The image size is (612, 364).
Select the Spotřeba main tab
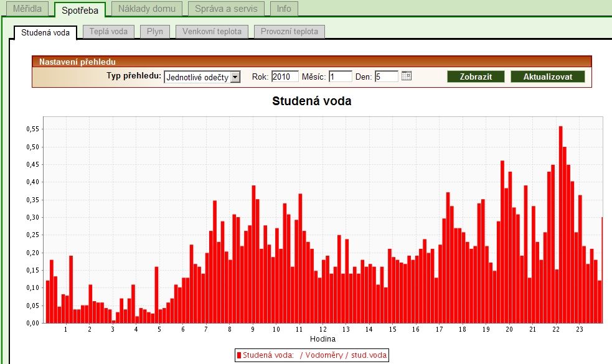[80, 10]
